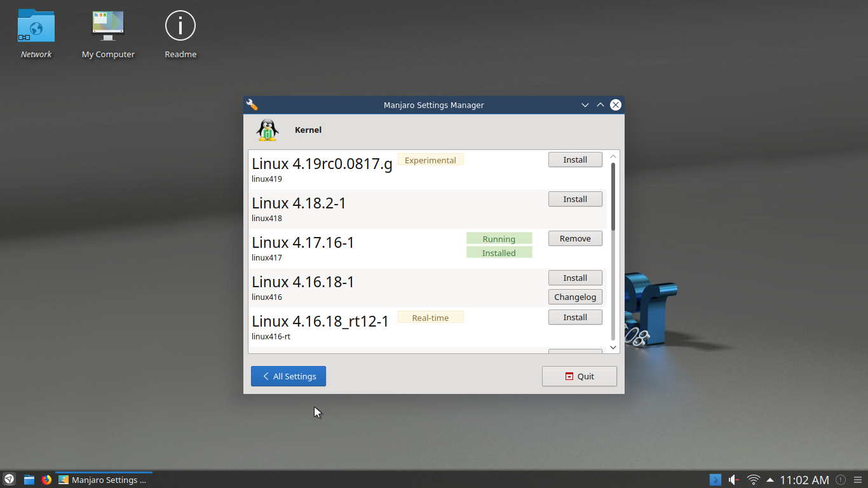This screenshot has width=868, height=488.
Task: Open the hamburger menu on the panel
Action: coord(857,480)
